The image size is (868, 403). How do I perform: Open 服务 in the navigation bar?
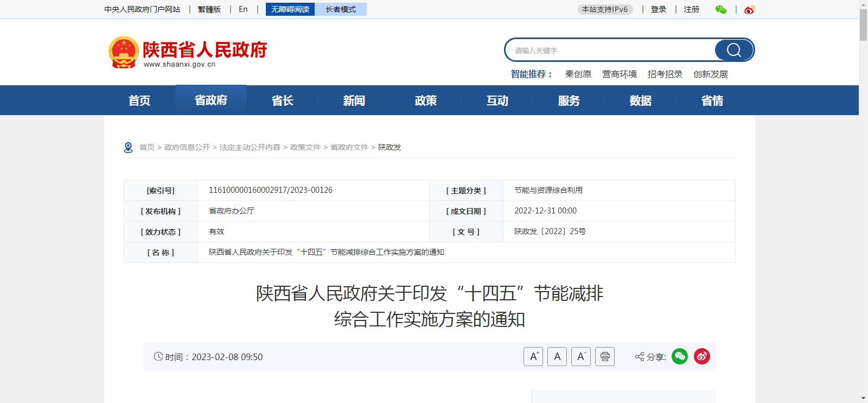pyautogui.click(x=569, y=100)
